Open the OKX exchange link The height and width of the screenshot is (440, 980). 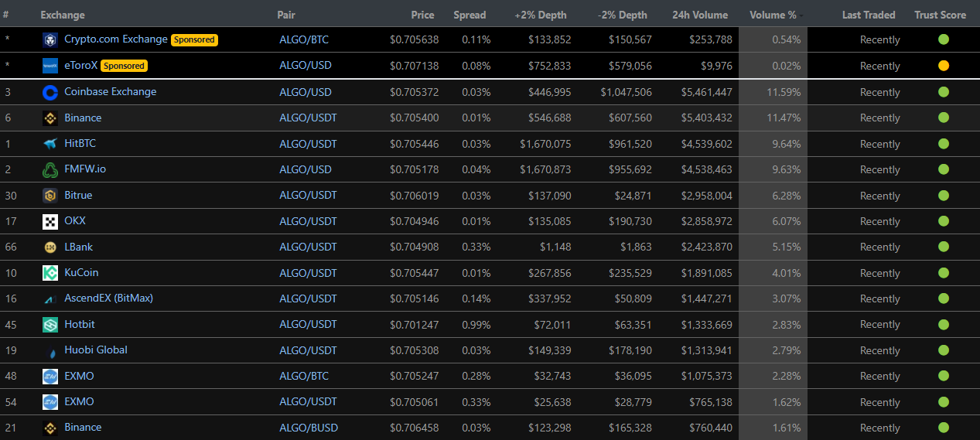coord(75,220)
